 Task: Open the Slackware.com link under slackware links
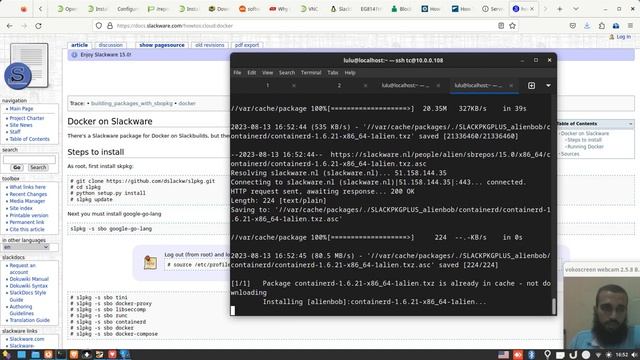(27, 339)
